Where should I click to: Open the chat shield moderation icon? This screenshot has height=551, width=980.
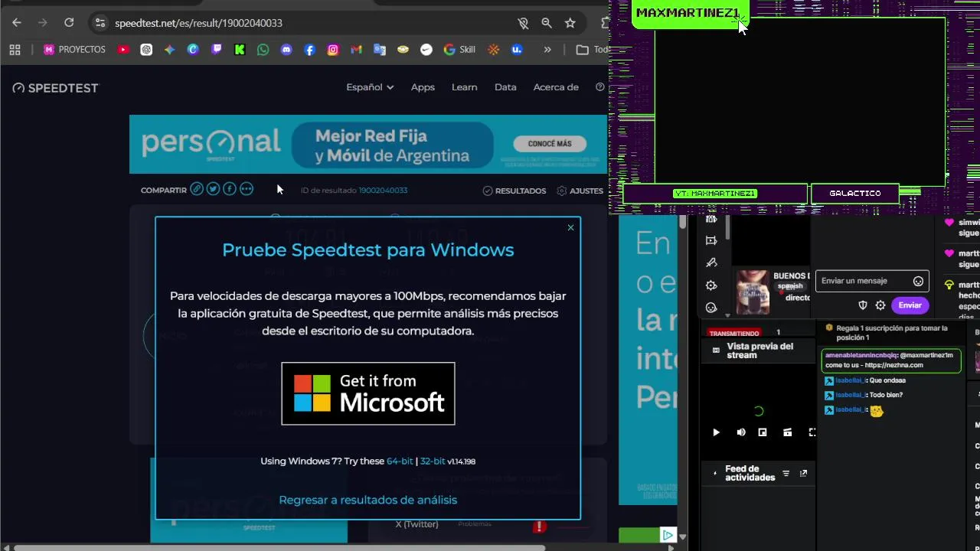[863, 305]
